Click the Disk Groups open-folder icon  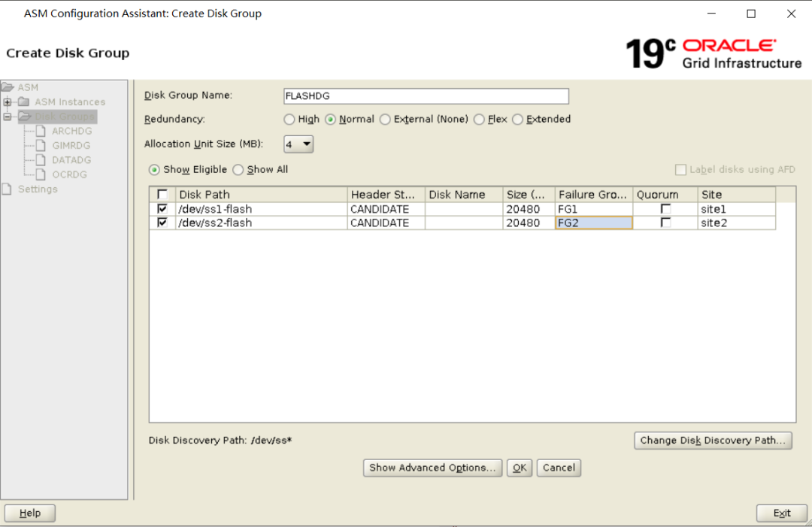25,116
